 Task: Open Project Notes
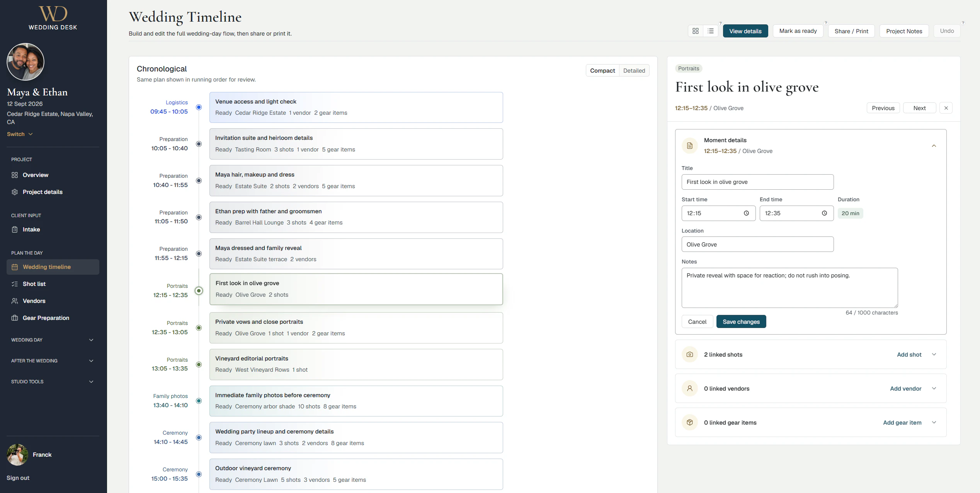(x=904, y=31)
